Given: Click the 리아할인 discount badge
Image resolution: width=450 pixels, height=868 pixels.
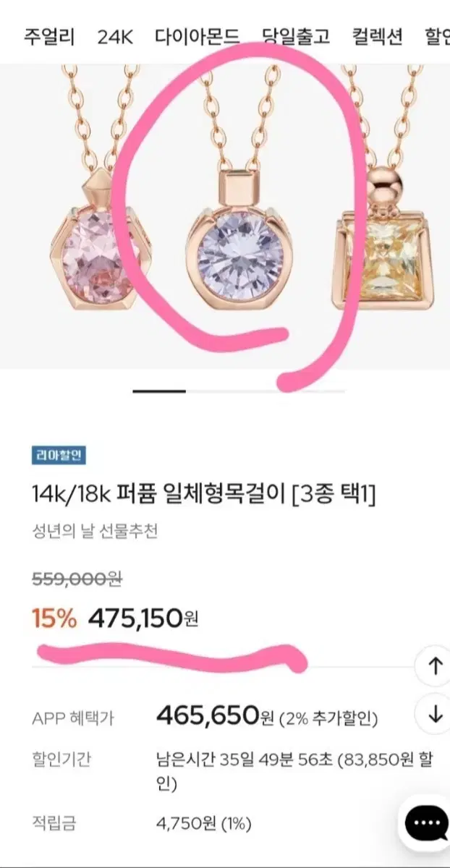Looking at the screenshot, I should click(x=59, y=456).
